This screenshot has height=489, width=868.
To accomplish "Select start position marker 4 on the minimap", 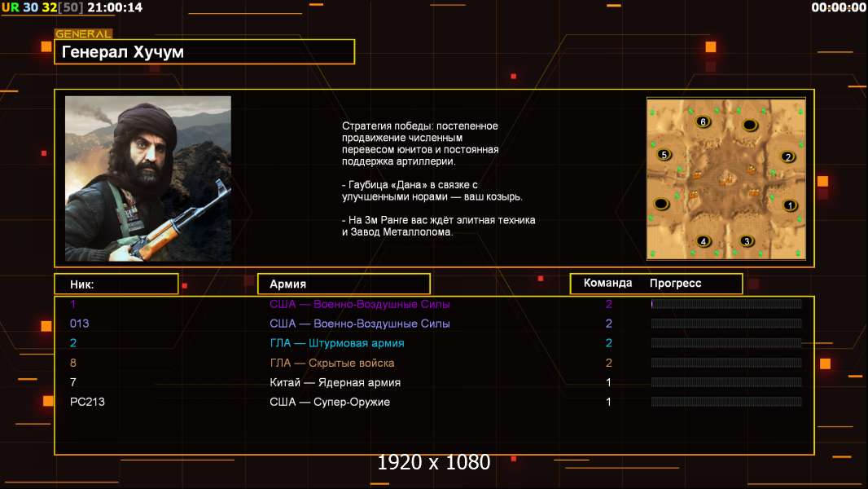I will pos(703,241).
